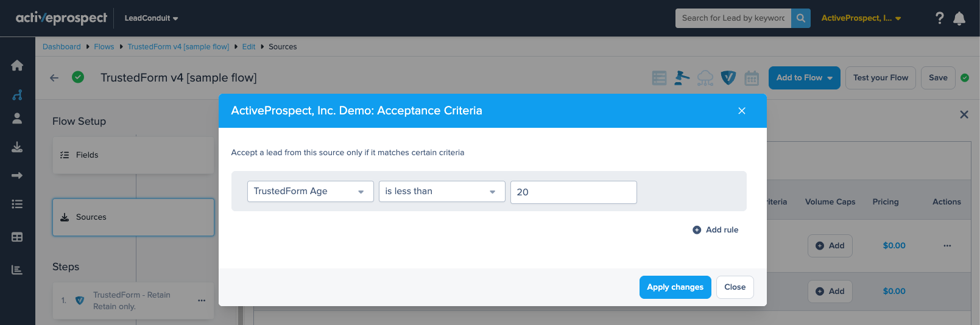Viewport: 980px width, 325px height.
Task: Open the notifications bell icon
Action: (959, 18)
